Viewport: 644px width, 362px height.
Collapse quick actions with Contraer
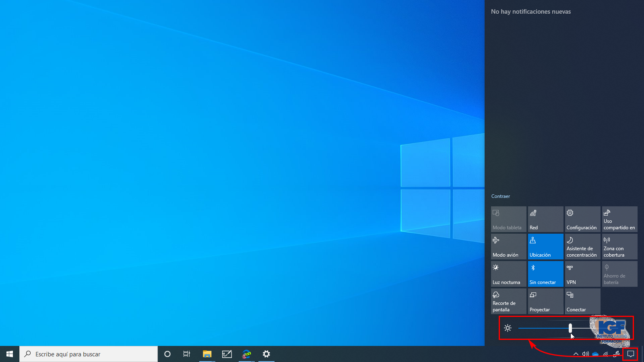(500, 196)
